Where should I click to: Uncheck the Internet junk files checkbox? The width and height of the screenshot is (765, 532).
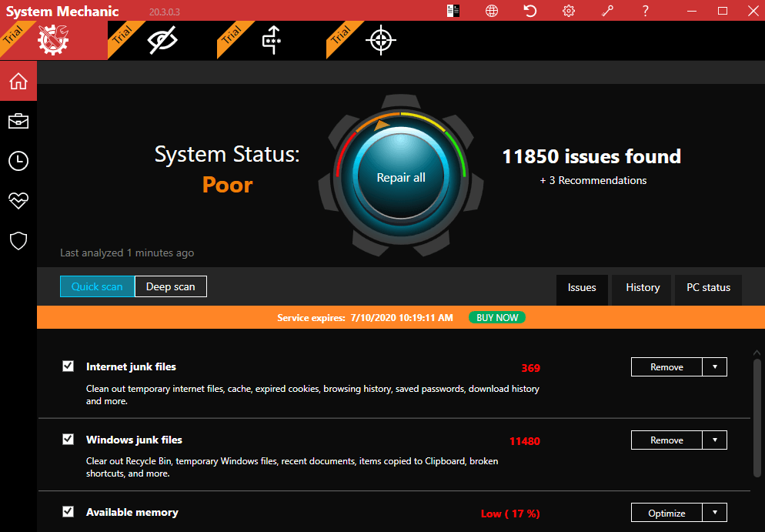68,366
